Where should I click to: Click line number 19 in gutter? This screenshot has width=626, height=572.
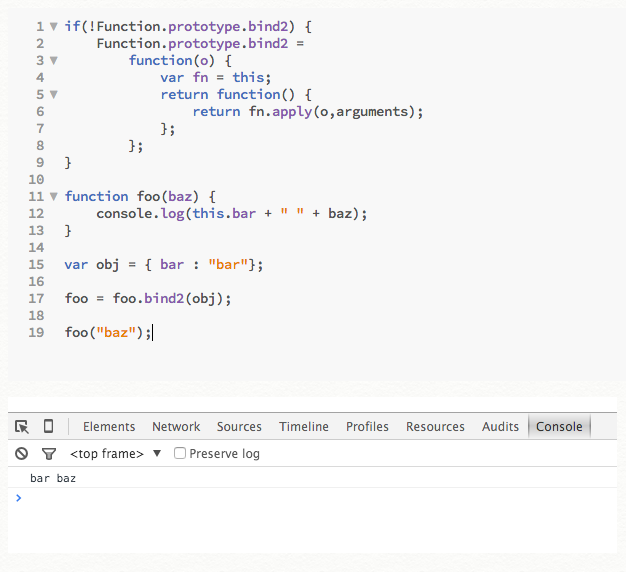[36, 333]
